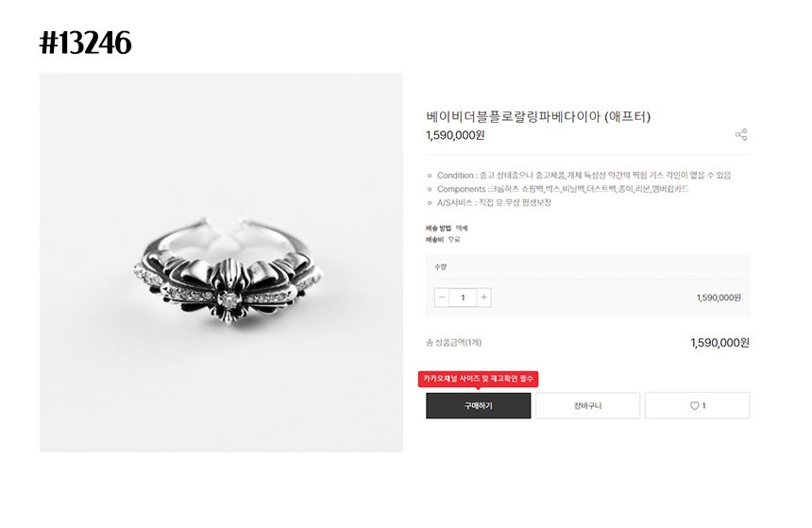
Task: Click the large total price 1,590,000원
Action: coord(719,342)
